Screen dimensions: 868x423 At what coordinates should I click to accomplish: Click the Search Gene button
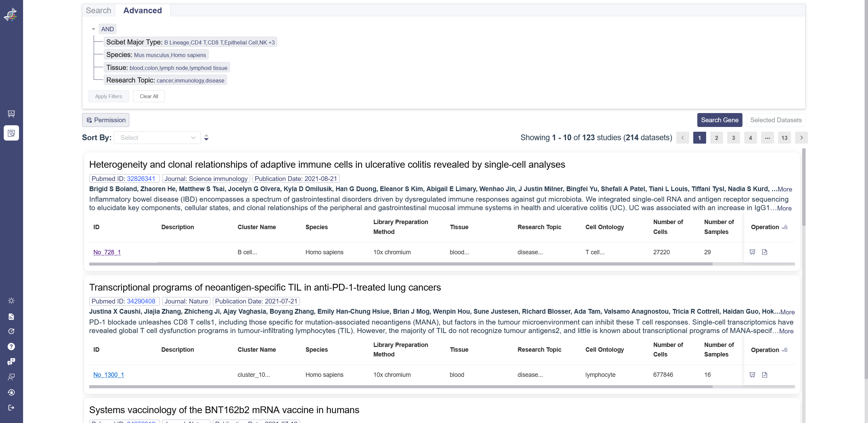pos(719,120)
